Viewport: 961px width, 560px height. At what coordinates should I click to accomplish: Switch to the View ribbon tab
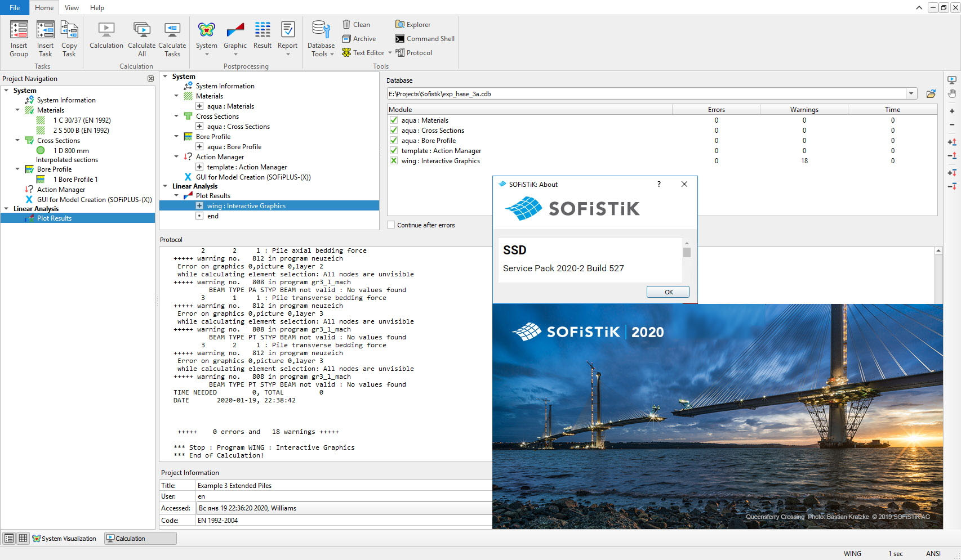click(x=72, y=8)
